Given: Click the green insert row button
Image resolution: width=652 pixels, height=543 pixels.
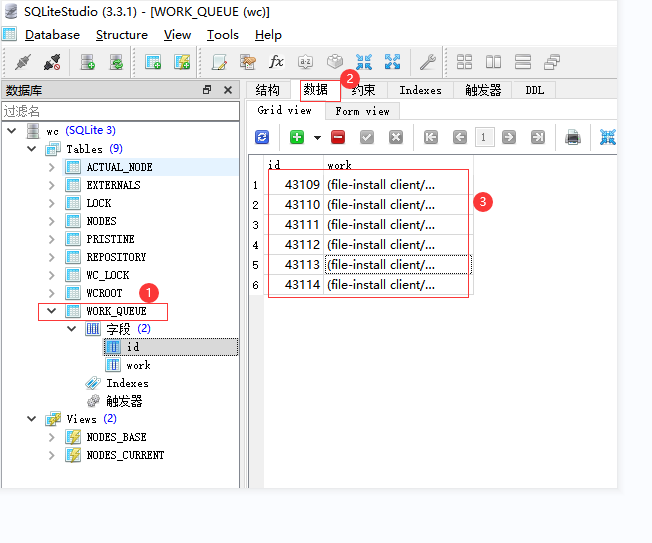Looking at the screenshot, I should pos(297,137).
